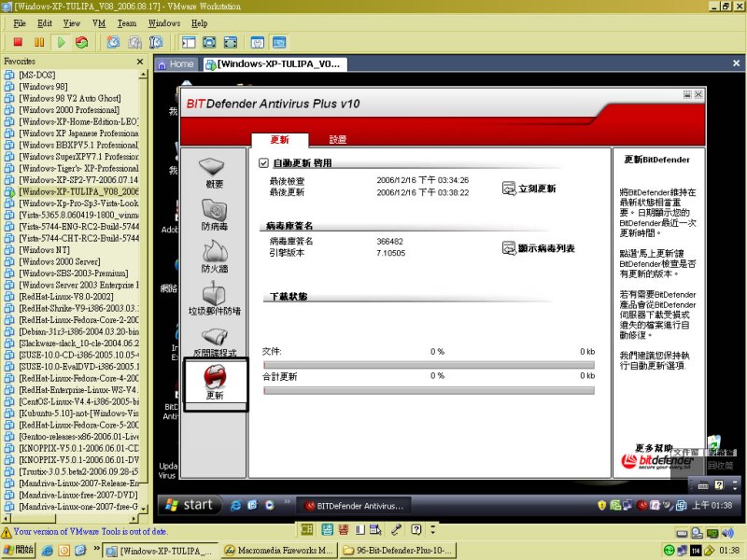Screen dimensions: 747x560
Task: Click the host 開始 start button
Action: point(18,550)
